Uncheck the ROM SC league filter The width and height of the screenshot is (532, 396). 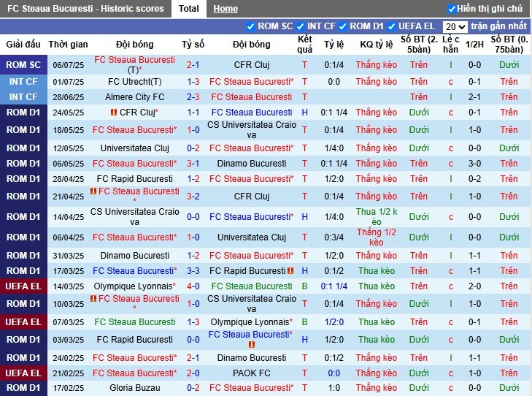[250, 26]
